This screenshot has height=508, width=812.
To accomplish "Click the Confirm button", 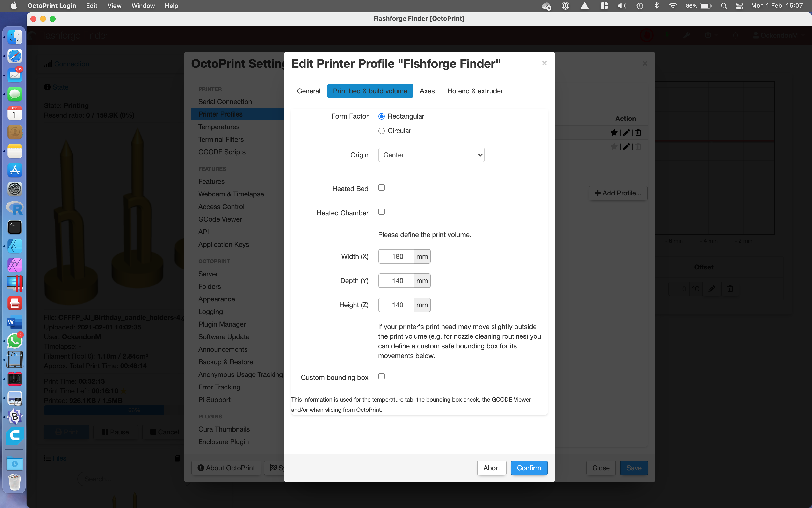I will point(529,468).
